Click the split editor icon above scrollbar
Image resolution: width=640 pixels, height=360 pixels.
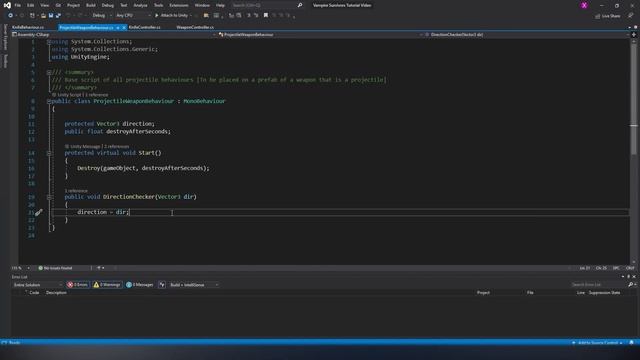point(633,35)
